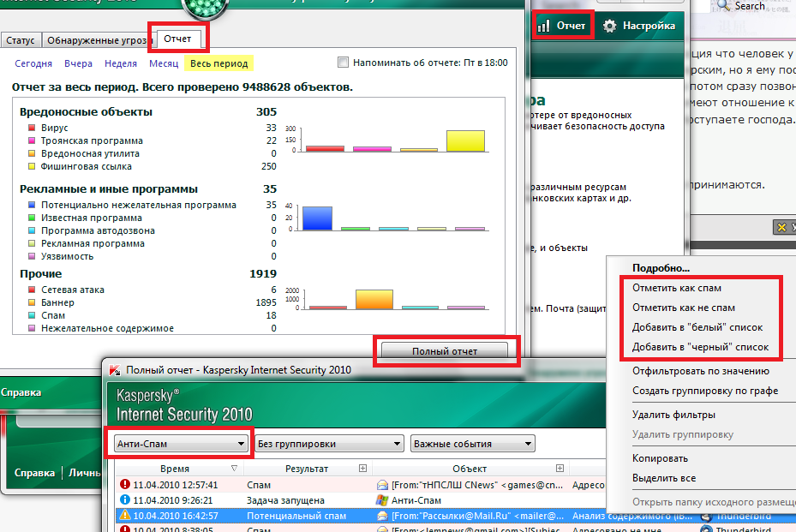Open the Анти-Спам component dropdown

point(180,444)
